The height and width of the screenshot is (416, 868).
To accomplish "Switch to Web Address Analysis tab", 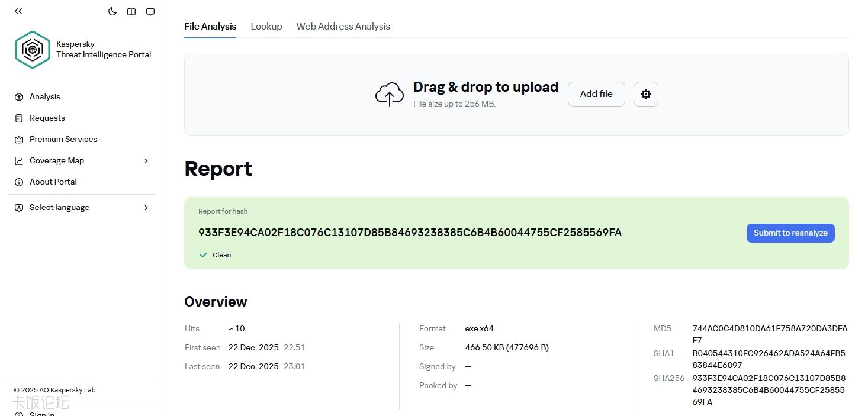I will (343, 27).
